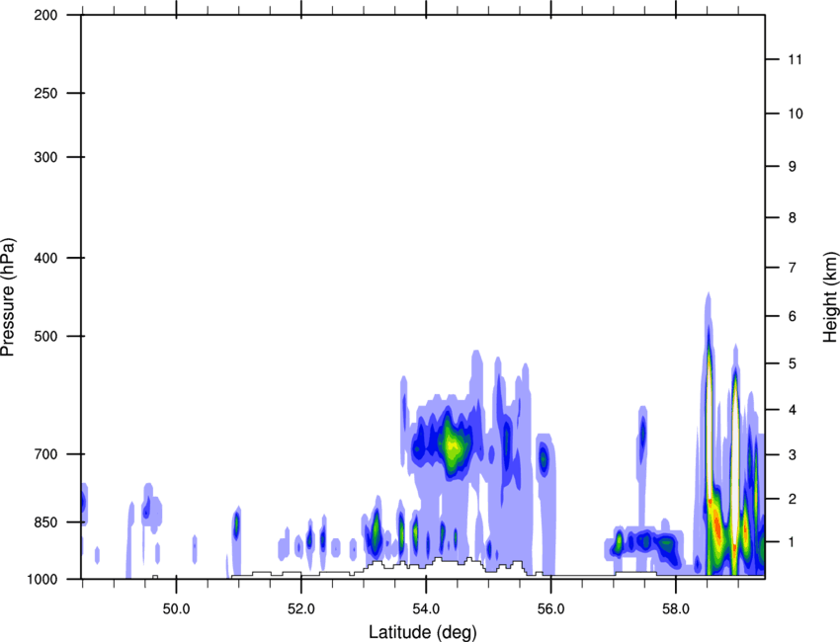Click the 500 pressure tick label
Viewport: 840px width, 642px height.
click(x=46, y=336)
